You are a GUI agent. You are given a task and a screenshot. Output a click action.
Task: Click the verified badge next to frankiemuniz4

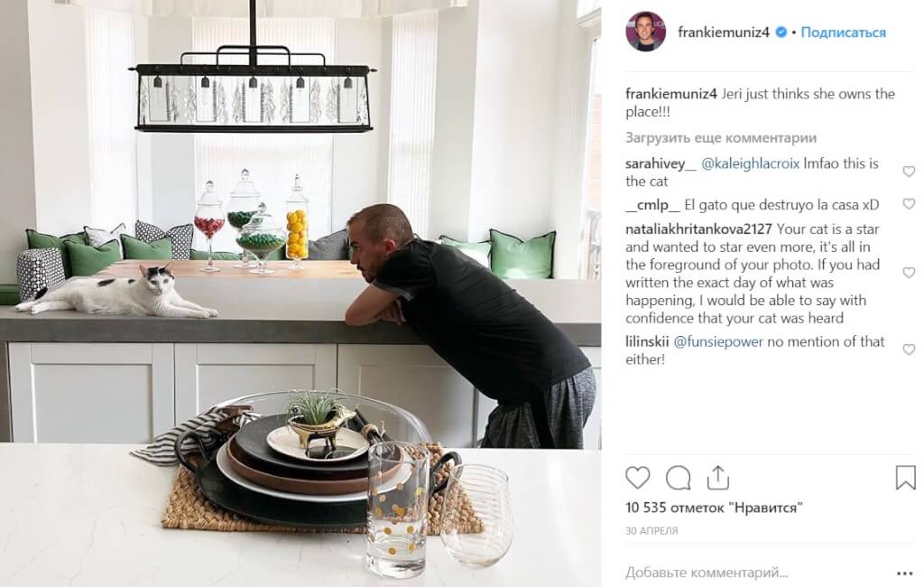(781, 32)
